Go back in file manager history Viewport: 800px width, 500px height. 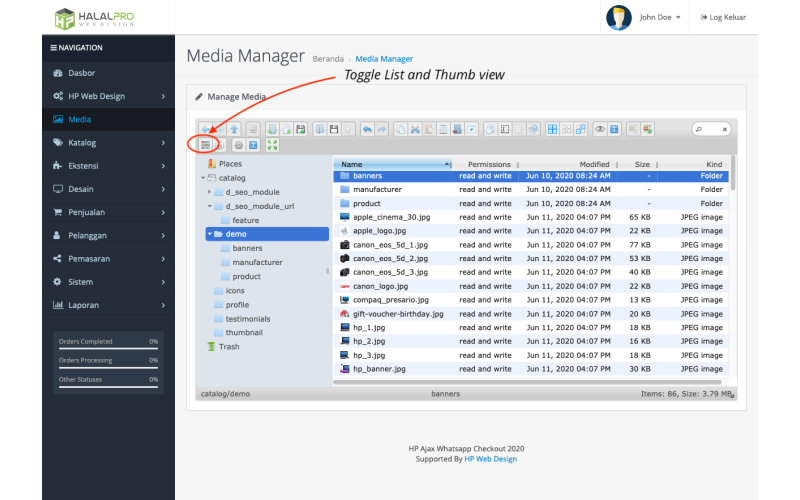(206, 129)
